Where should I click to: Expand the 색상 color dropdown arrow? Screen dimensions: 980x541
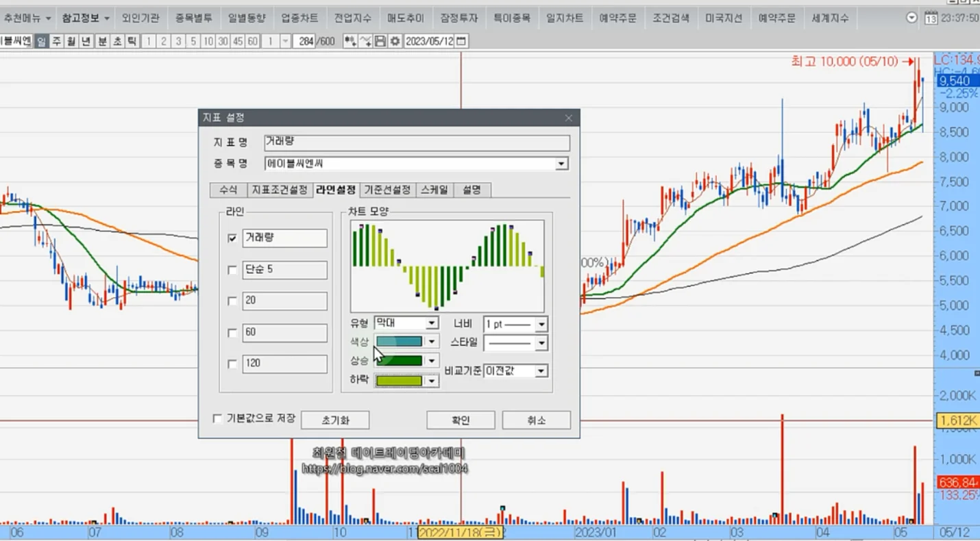432,341
